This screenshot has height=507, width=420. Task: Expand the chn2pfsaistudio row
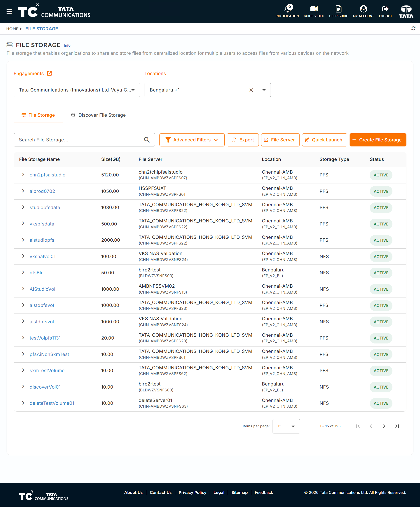tap(23, 174)
